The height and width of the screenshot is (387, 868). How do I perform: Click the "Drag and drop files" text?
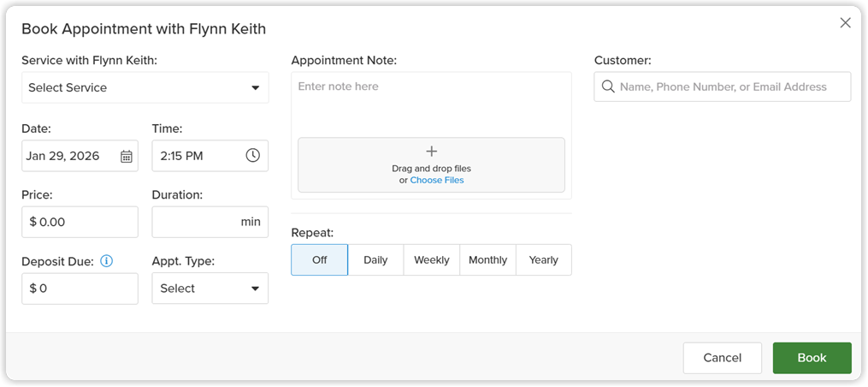[x=431, y=169]
